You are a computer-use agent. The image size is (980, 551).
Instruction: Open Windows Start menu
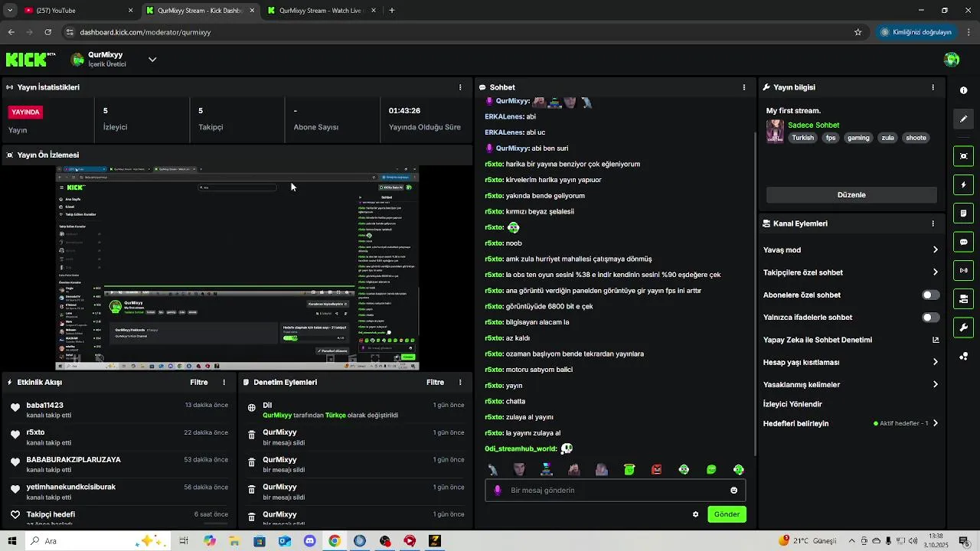click(x=13, y=541)
